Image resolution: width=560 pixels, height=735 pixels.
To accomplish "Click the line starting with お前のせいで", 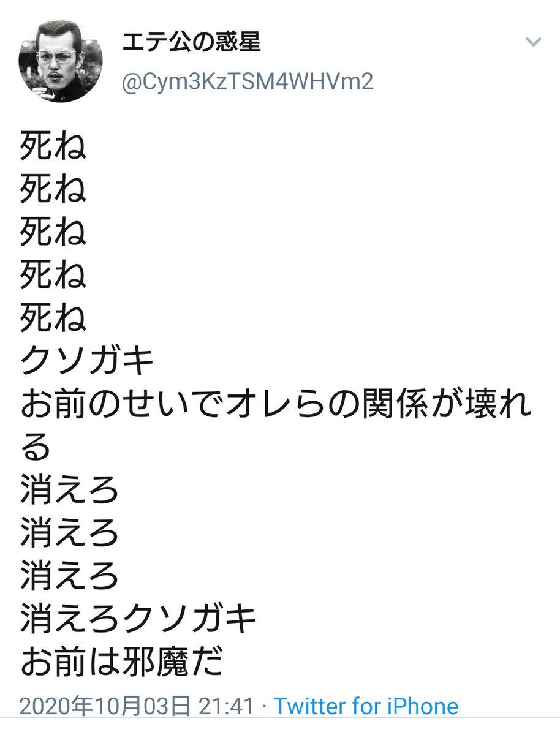I will 276,404.
